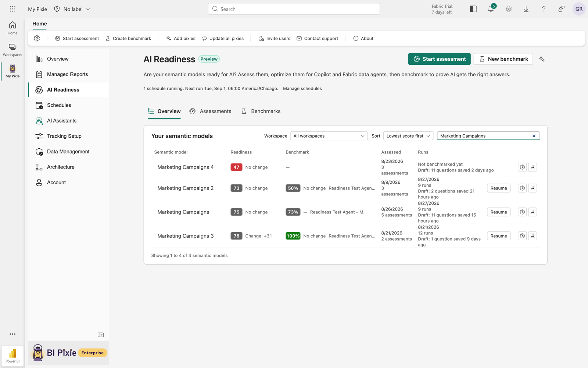This screenshot has height=368, width=588.
Task: Click benchmark flask icon for Marketing Campaigns 4
Action: point(533,167)
